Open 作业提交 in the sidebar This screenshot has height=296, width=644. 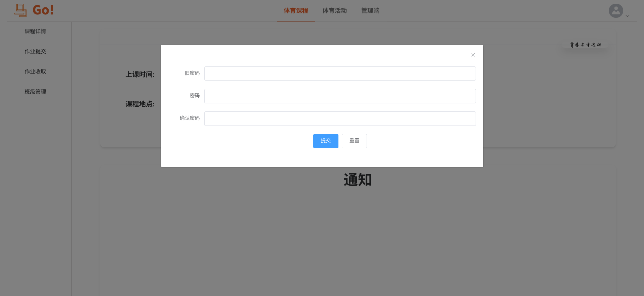click(35, 51)
